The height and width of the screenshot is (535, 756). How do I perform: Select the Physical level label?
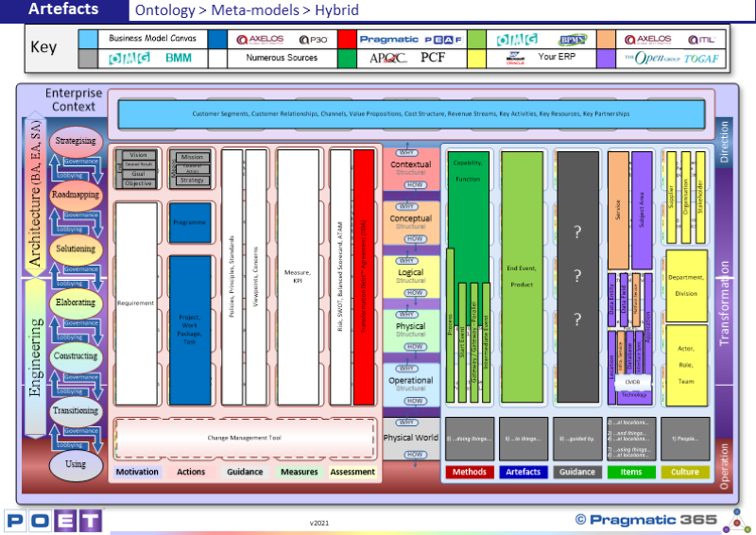point(411,326)
